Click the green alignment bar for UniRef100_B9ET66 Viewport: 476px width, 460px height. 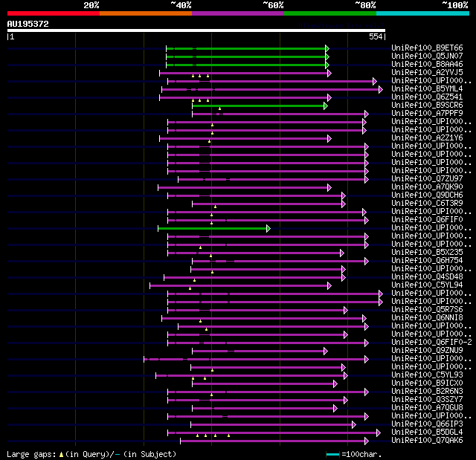(246, 48)
